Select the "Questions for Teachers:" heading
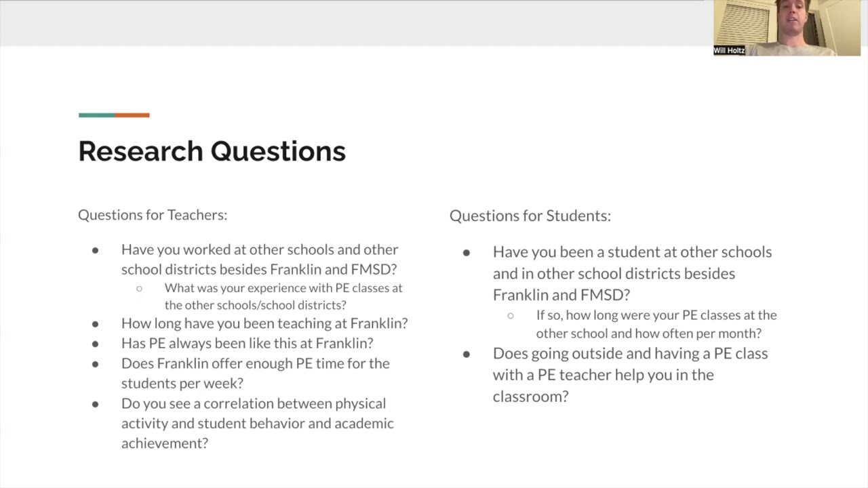The image size is (868, 488). click(x=153, y=215)
